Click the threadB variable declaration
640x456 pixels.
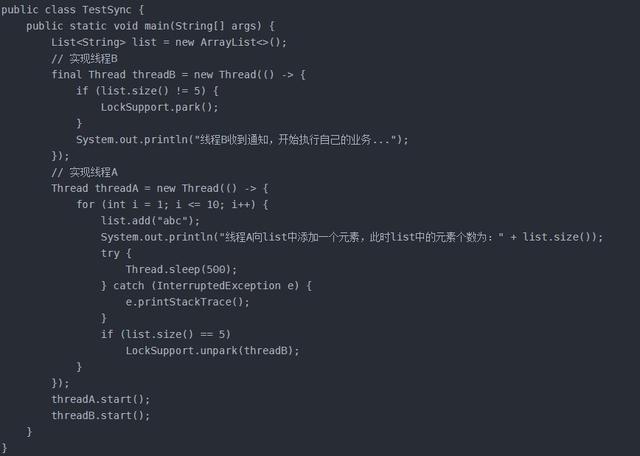pos(154,75)
